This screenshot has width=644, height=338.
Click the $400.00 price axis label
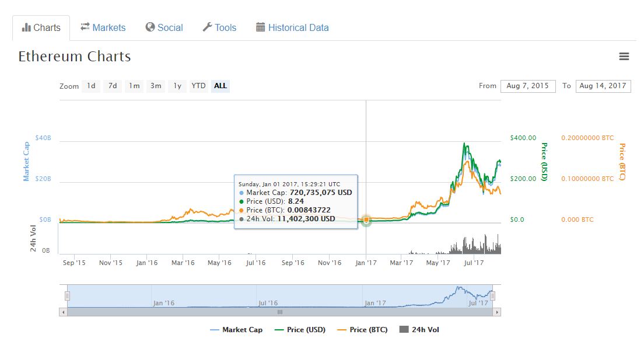[523, 138]
